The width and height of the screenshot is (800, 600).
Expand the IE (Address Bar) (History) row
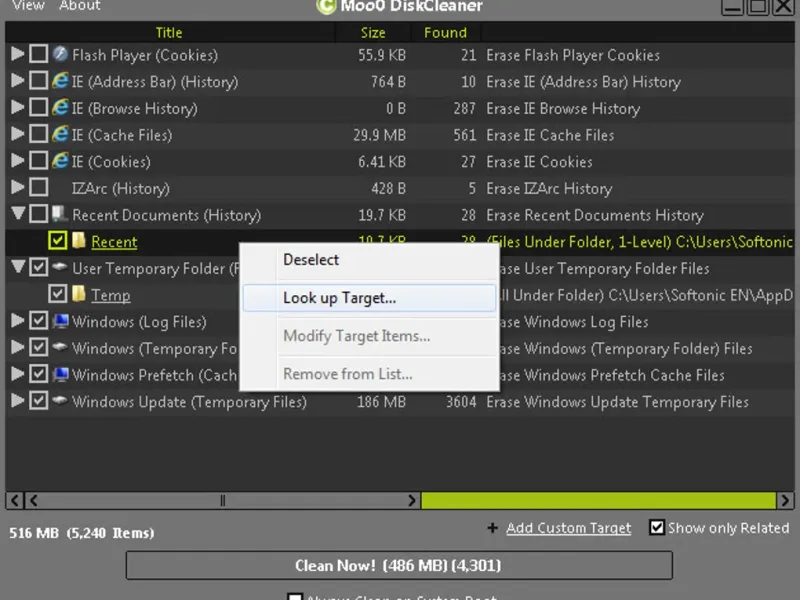pos(18,80)
